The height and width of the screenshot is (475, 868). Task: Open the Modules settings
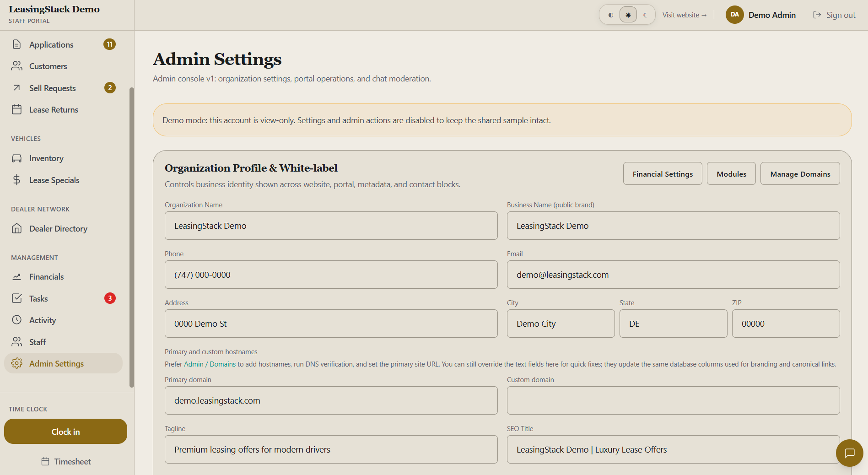[731, 174]
